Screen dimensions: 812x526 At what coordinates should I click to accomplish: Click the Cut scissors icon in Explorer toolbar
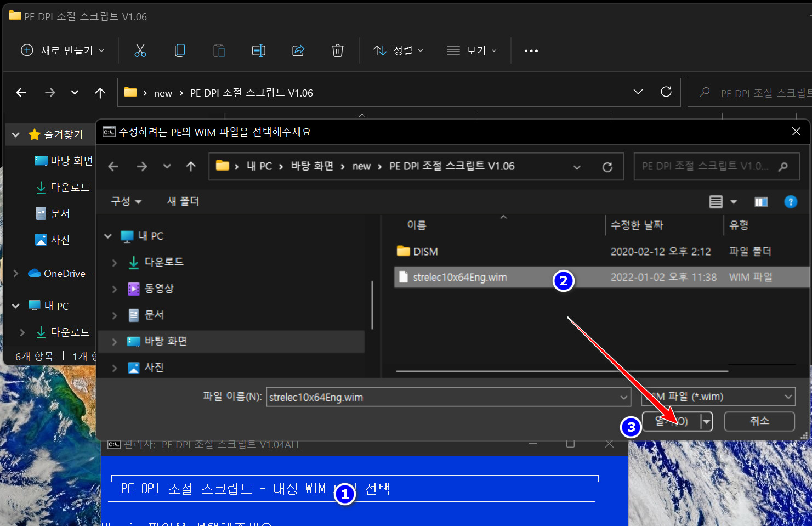pos(140,50)
